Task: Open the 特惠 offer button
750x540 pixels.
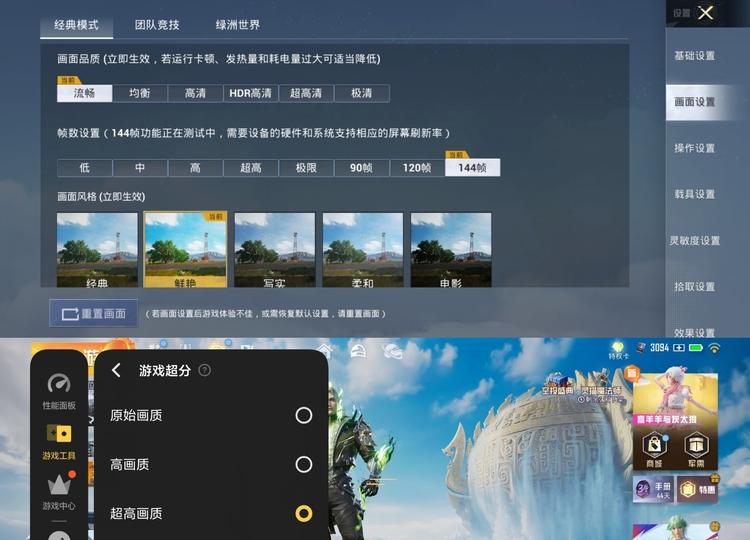Action: [698, 489]
